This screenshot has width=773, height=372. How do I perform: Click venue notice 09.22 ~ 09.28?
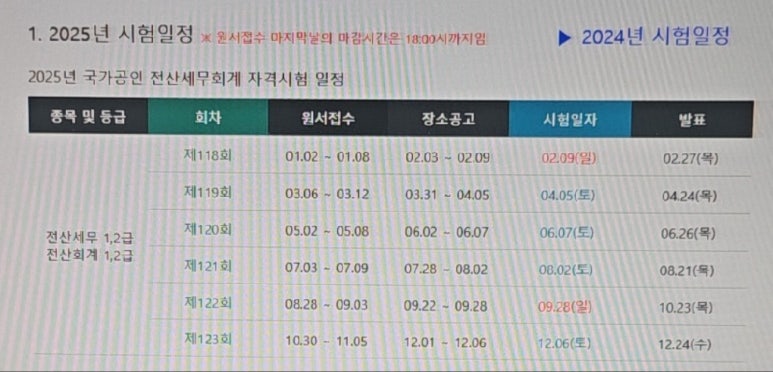446,306
